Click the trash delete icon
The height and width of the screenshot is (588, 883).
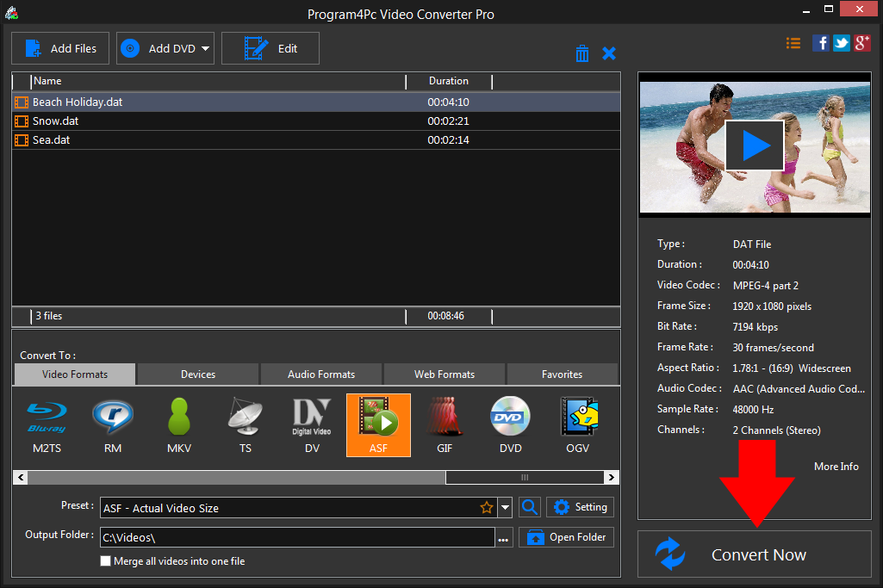pos(582,53)
